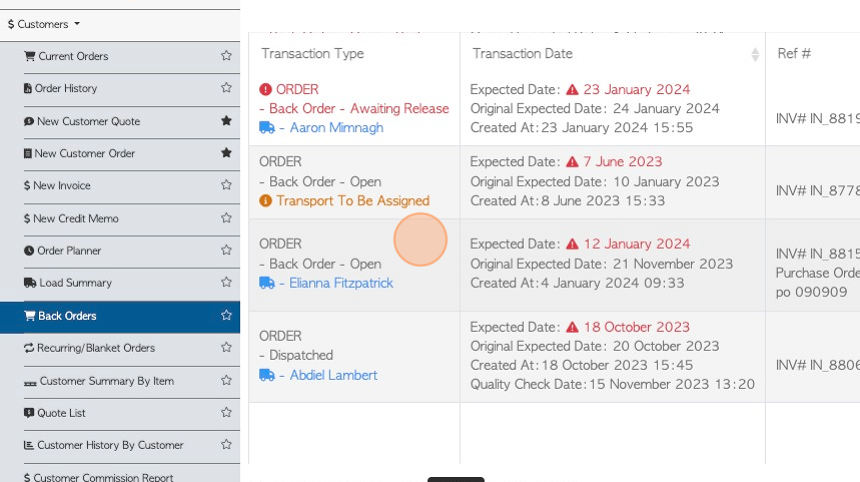Click Elianna Fitzpatrick driver link
Screen dimensions: 860x482
point(341,283)
